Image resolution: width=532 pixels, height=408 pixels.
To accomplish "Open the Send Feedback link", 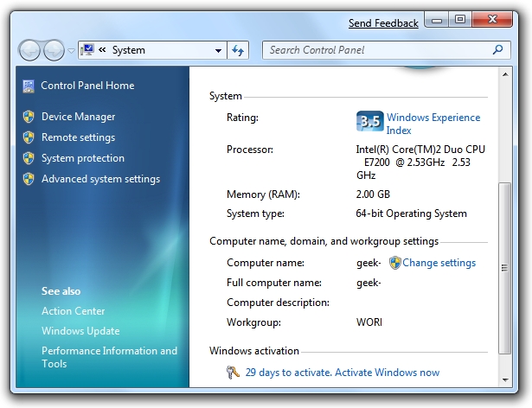I will (x=383, y=23).
